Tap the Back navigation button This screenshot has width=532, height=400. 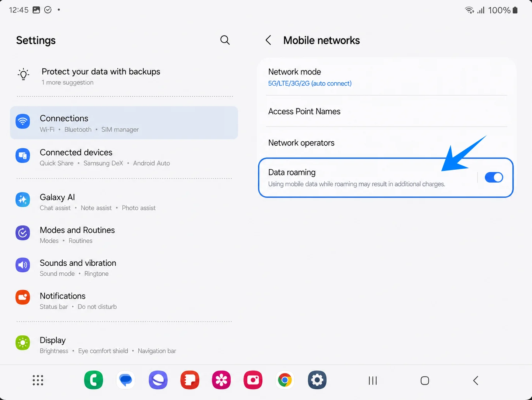tap(476, 380)
